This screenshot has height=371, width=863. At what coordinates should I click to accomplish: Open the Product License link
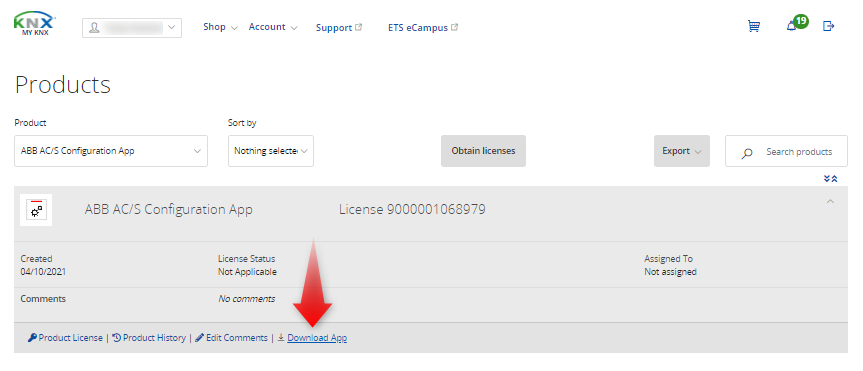pos(65,337)
